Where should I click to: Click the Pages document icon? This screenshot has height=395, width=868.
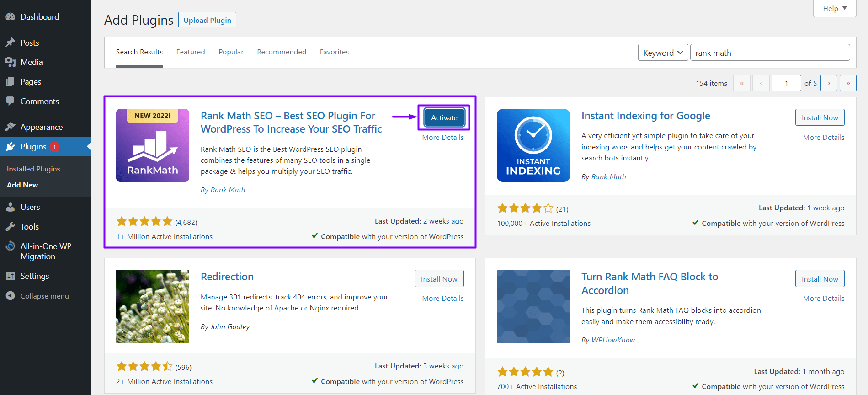[x=10, y=82]
